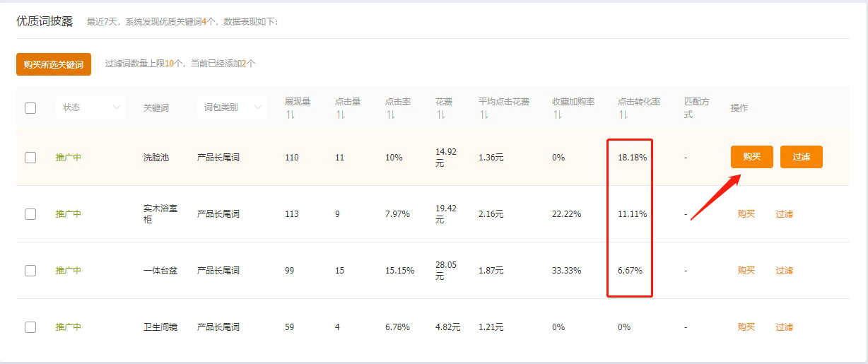Sort by 点击量 using its sort icon
Image resolution: width=868 pixels, height=364 pixels.
(340, 115)
